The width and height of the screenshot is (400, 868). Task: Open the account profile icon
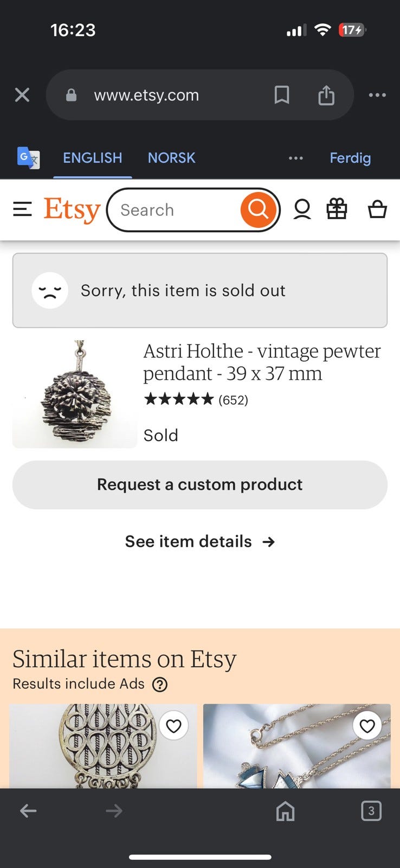coord(302,209)
